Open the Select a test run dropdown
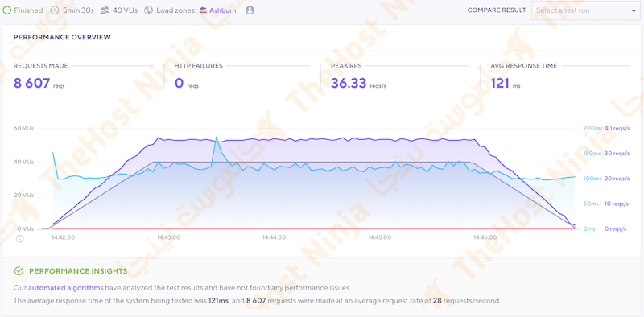Viewport: 644px width, 317px height. pyautogui.click(x=586, y=10)
